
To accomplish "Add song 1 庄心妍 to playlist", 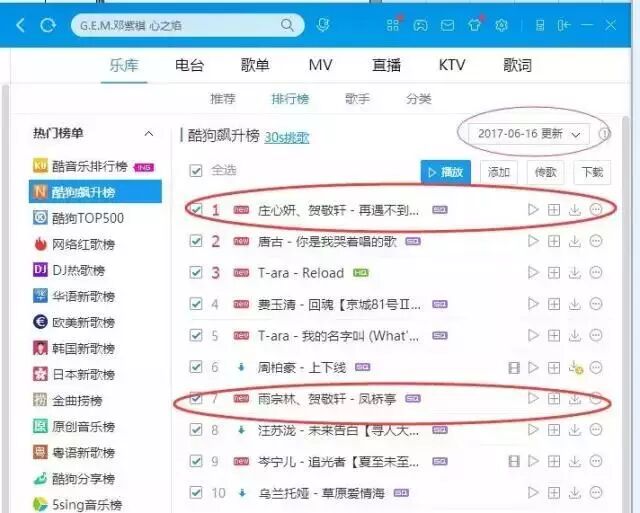I will coord(553,210).
